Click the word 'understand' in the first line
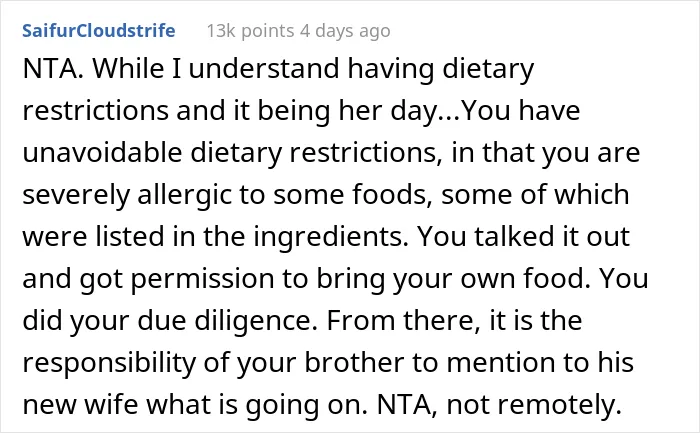Image resolution: width=700 pixels, height=433 pixels. click(x=264, y=69)
